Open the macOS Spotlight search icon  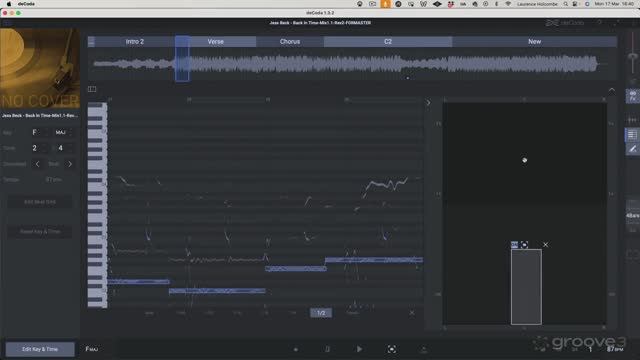click(x=565, y=4)
